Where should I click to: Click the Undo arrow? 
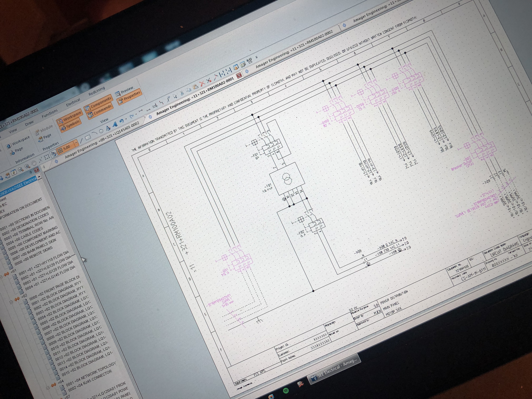[x=122, y=121]
